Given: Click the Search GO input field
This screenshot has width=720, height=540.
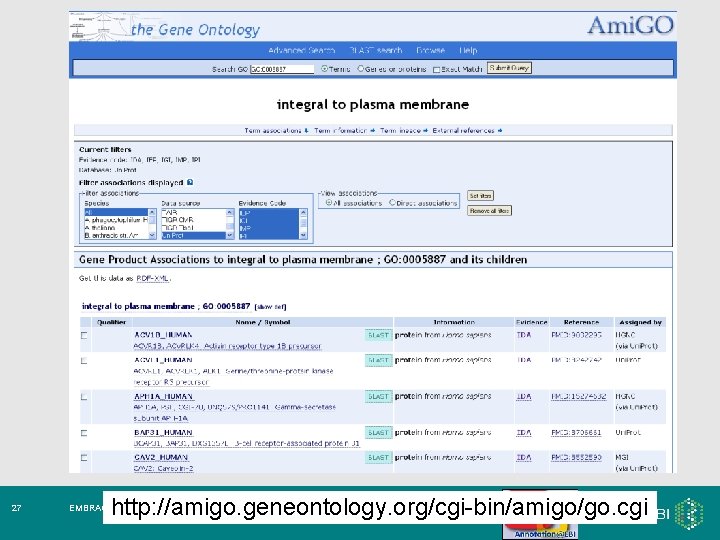Looking at the screenshot, I should [x=282, y=69].
